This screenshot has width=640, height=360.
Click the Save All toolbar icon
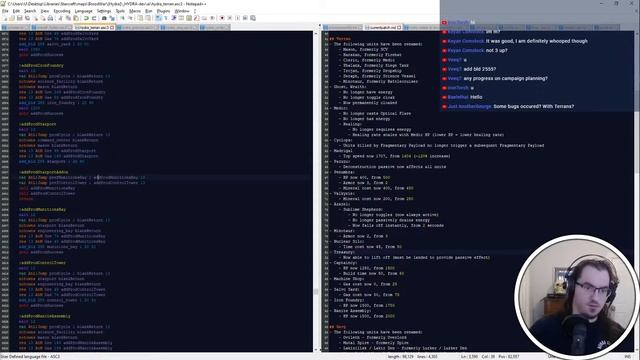pos(27,18)
